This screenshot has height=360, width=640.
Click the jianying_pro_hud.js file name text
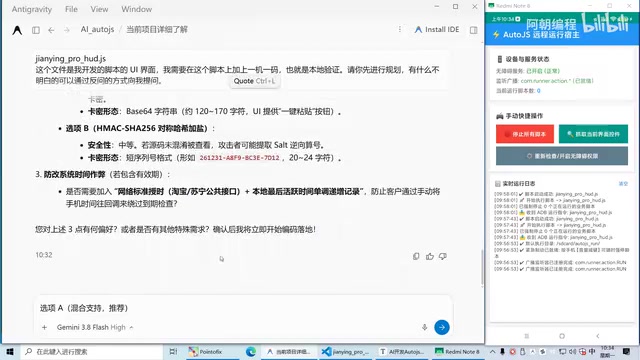70,59
